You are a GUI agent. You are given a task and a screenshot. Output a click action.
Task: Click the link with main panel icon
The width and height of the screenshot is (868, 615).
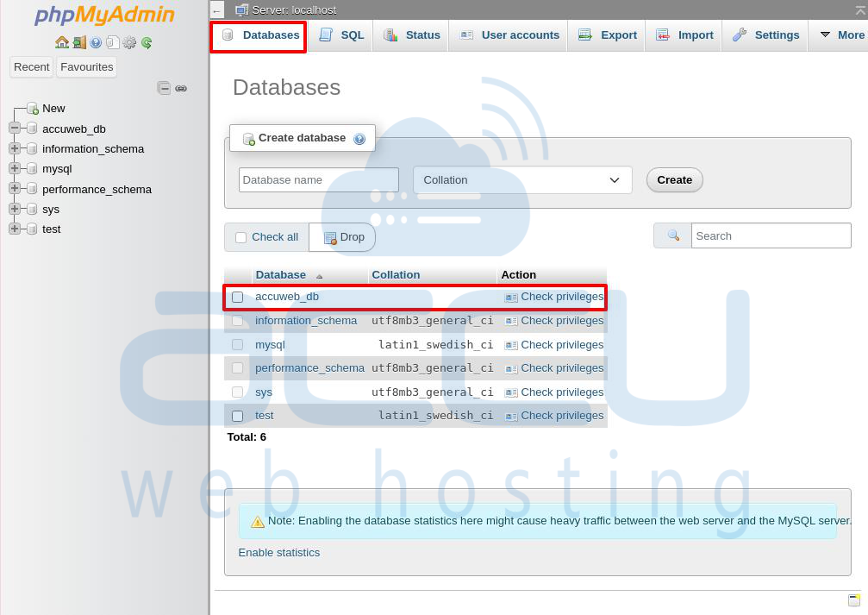pos(181,88)
